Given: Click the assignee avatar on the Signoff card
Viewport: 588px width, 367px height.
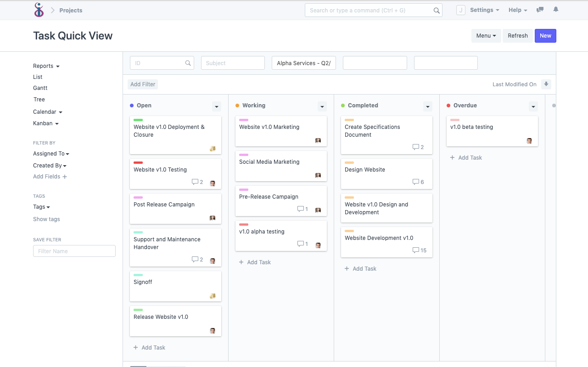Looking at the screenshot, I should coord(213,296).
